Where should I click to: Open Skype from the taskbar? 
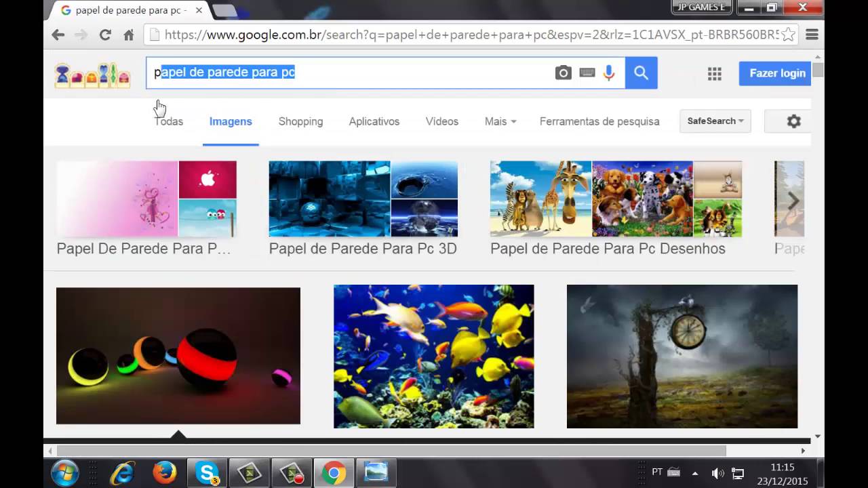tap(207, 472)
